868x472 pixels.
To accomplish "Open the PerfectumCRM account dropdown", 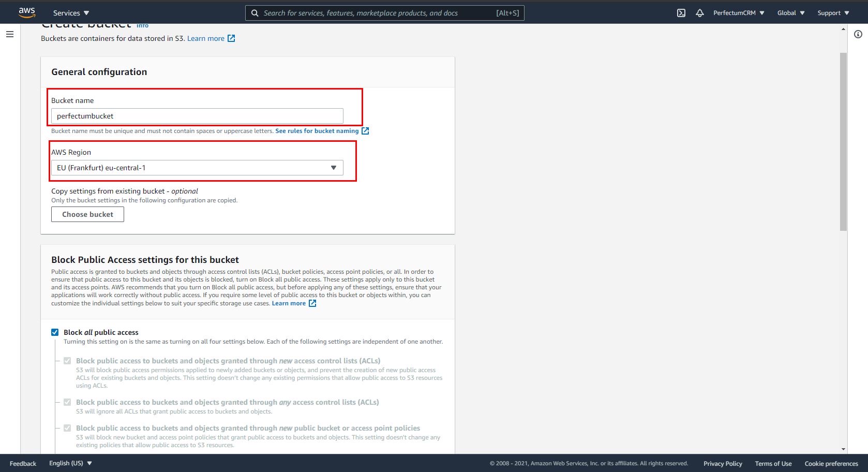I will coord(739,13).
